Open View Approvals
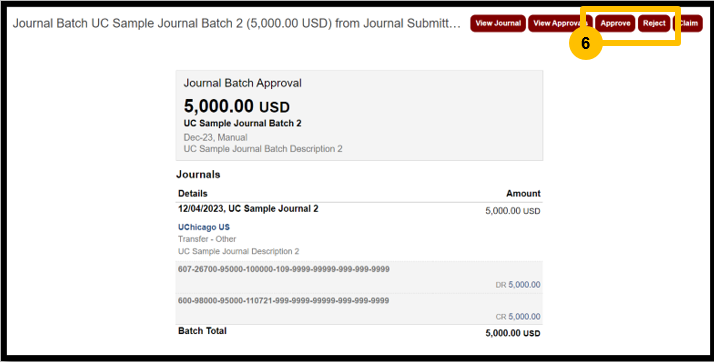The height and width of the screenshot is (362, 714). (x=560, y=23)
